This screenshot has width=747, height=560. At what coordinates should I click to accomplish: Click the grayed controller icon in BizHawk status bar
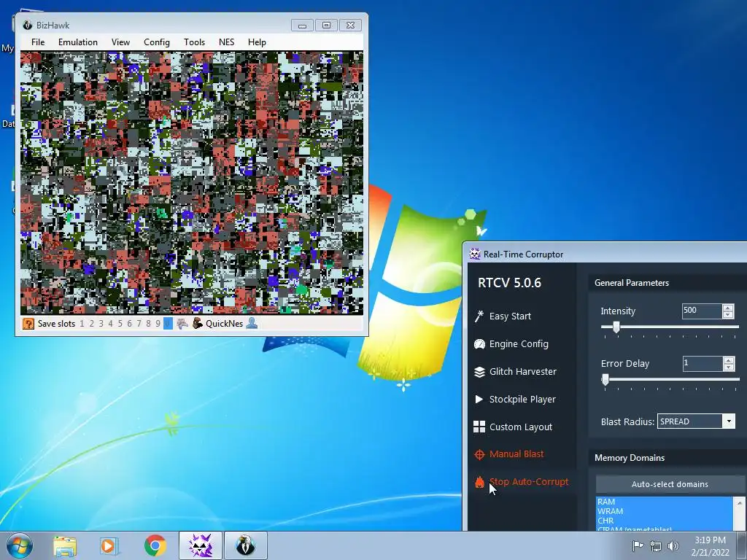click(182, 323)
